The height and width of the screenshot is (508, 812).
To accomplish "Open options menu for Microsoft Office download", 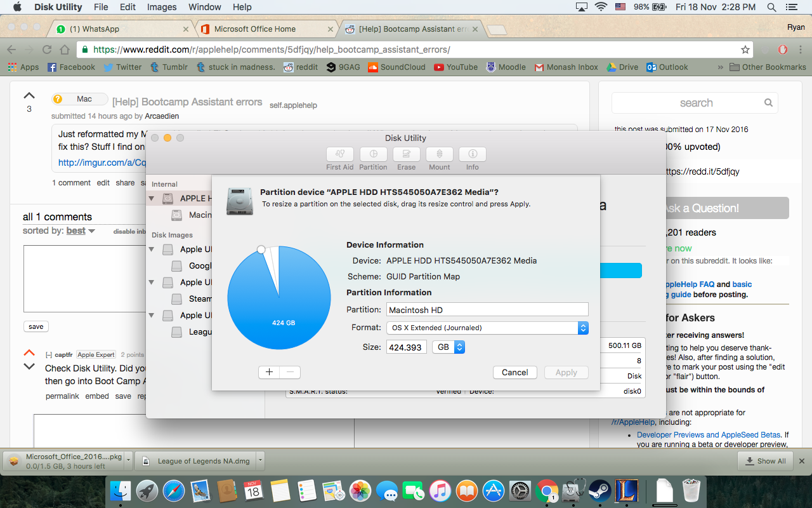I will (x=129, y=461).
